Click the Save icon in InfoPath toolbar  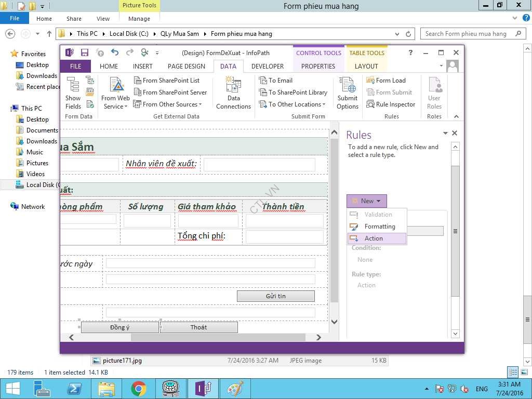coord(84,52)
